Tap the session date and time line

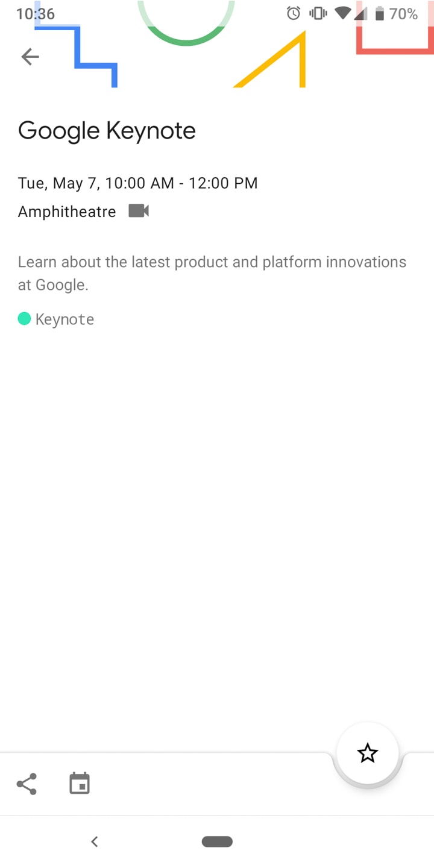[x=137, y=183]
